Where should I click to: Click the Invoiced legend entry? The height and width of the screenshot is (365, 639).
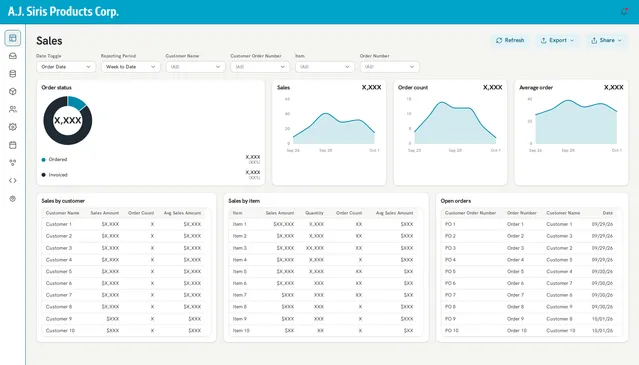pyautogui.click(x=54, y=175)
